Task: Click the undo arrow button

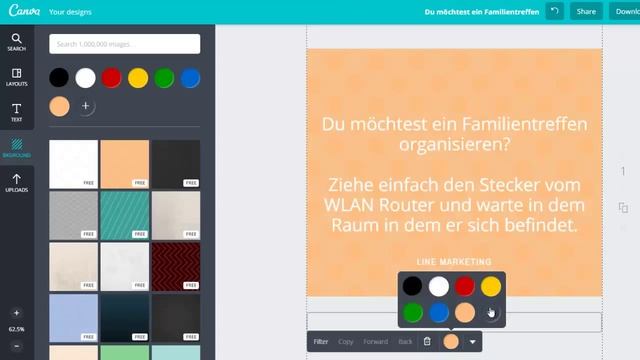Action: [554, 11]
